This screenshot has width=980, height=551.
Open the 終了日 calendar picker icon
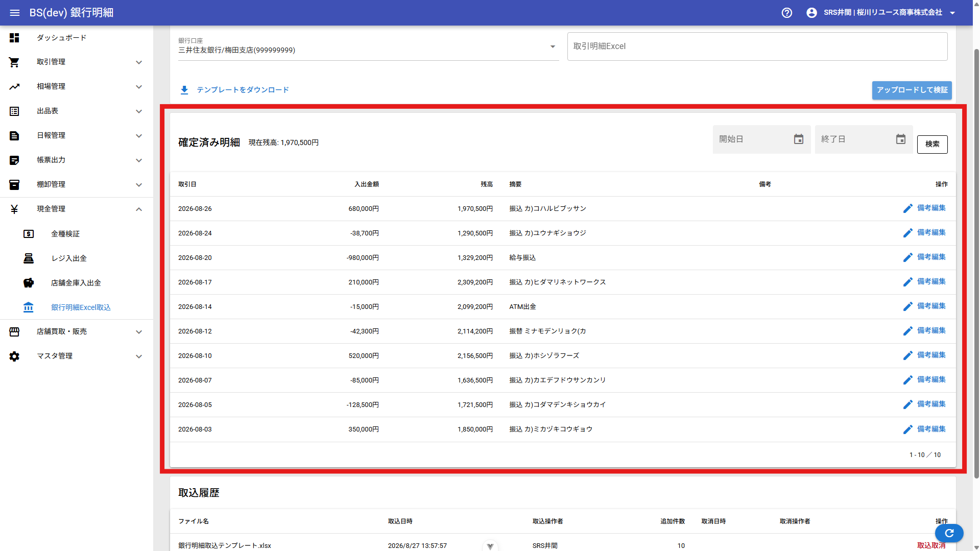[901, 139]
